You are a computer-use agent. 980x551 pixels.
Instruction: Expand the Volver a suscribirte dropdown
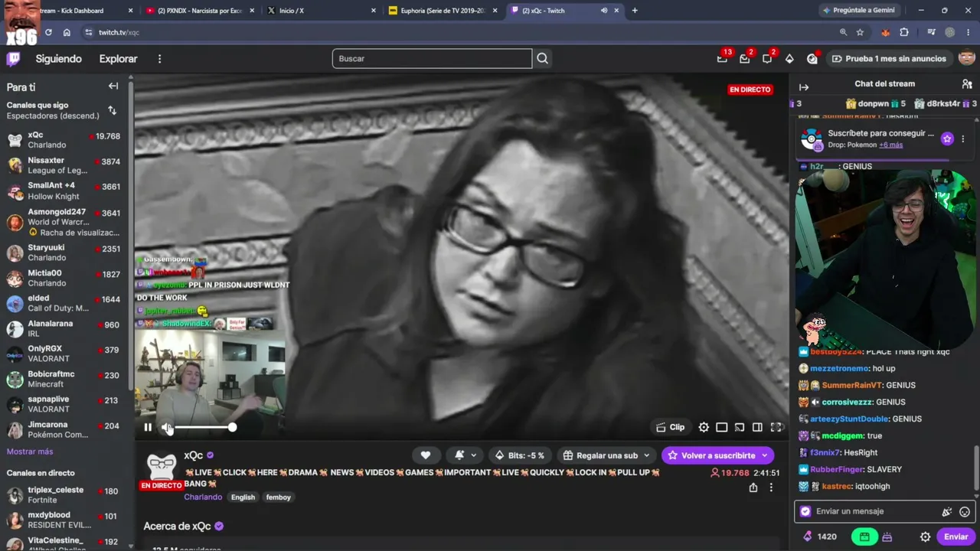point(764,455)
